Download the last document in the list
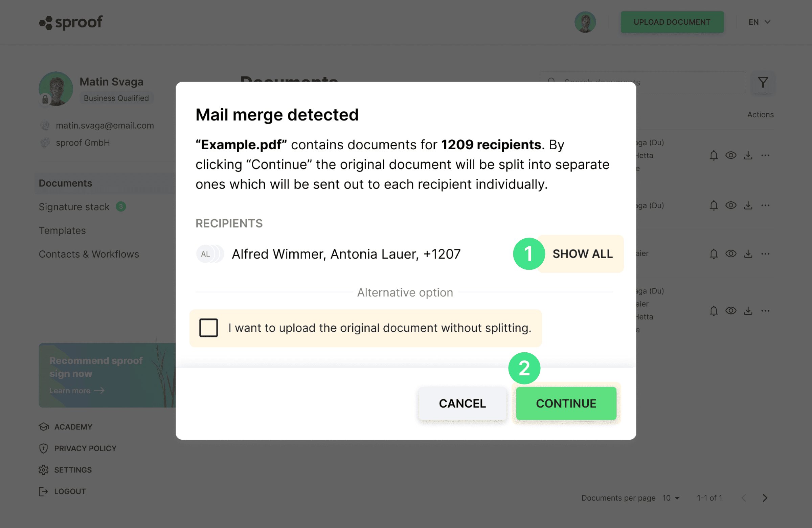The height and width of the screenshot is (528, 812). 748,311
